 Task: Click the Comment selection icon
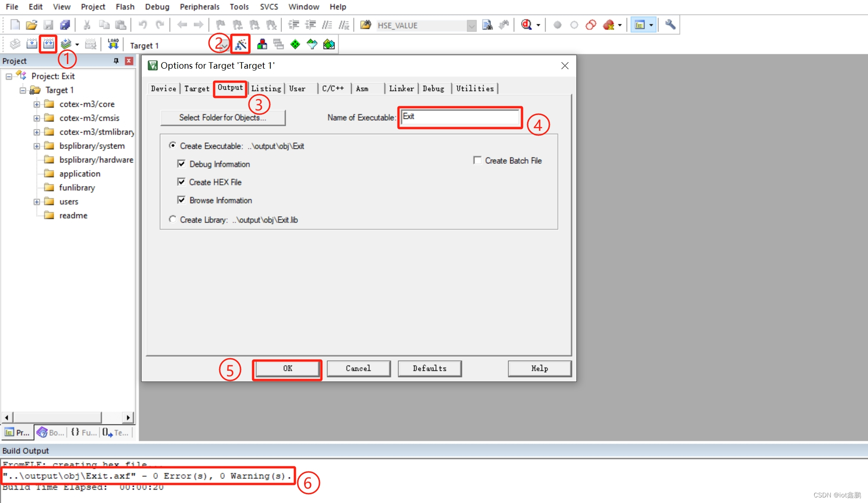[327, 25]
